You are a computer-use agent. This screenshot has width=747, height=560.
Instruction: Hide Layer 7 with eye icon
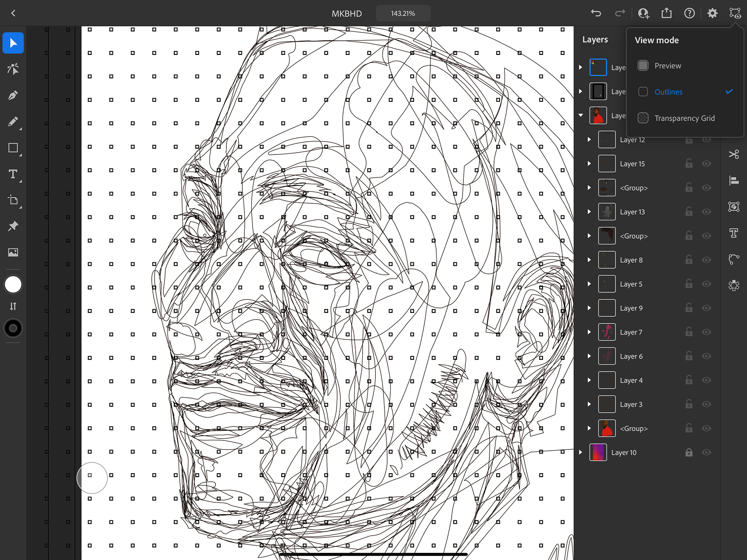tap(707, 332)
